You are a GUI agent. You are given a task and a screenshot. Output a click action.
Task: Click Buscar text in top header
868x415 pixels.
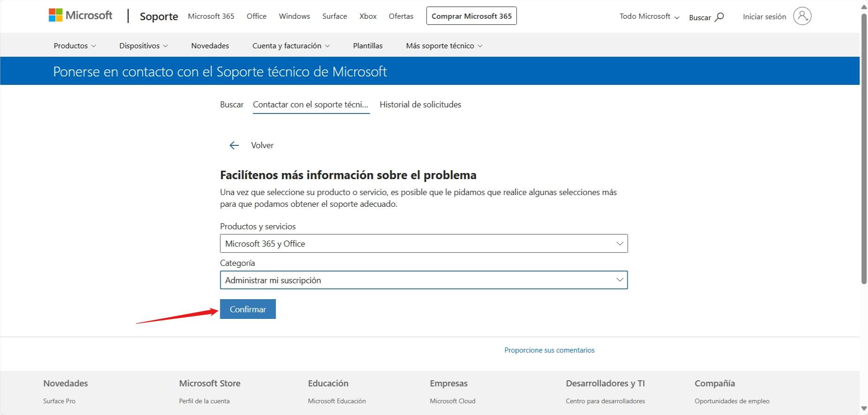tap(700, 17)
